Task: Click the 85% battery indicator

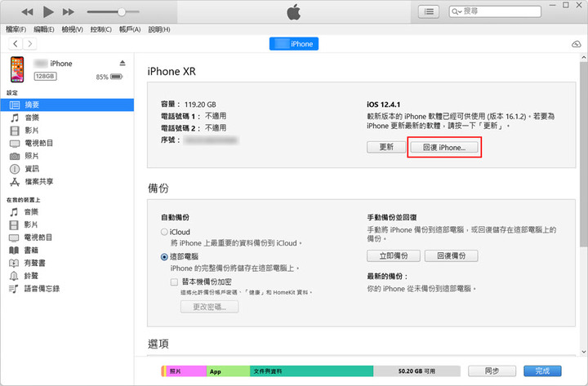Action: point(109,77)
